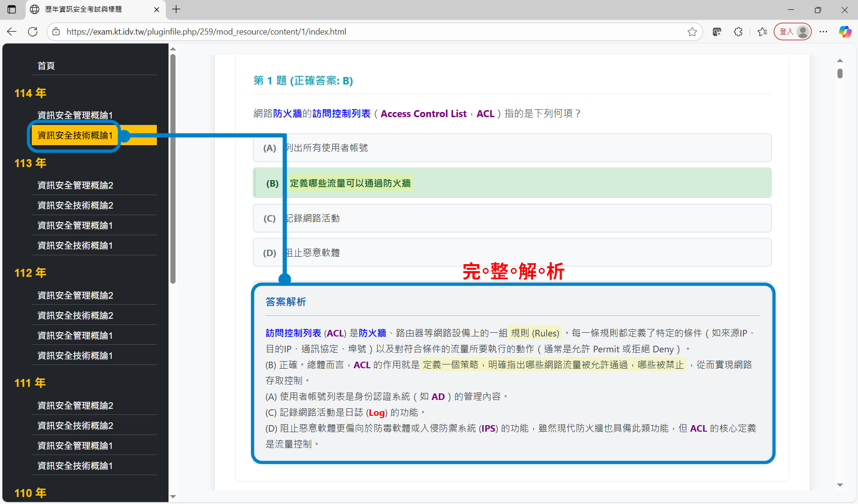The width and height of the screenshot is (858, 504).
Task: Go to 首頁 in the sidebar
Action: pos(46,66)
